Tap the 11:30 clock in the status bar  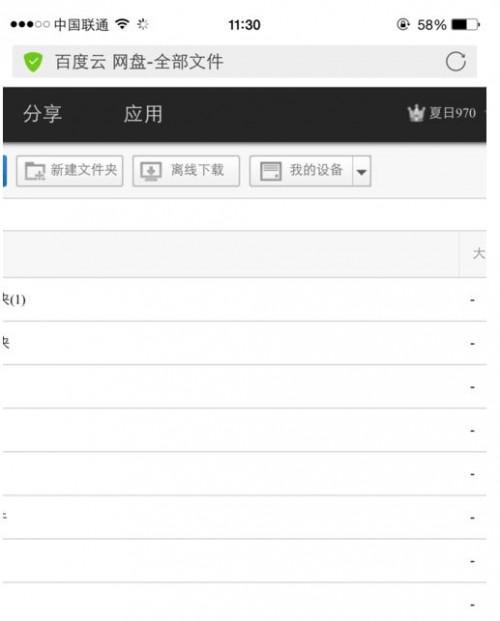(x=244, y=25)
